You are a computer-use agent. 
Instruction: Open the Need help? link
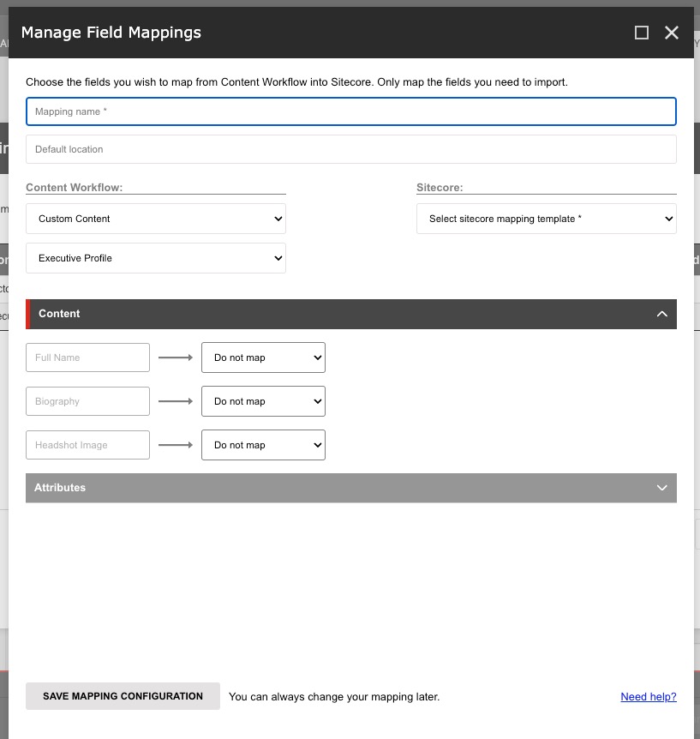(649, 697)
